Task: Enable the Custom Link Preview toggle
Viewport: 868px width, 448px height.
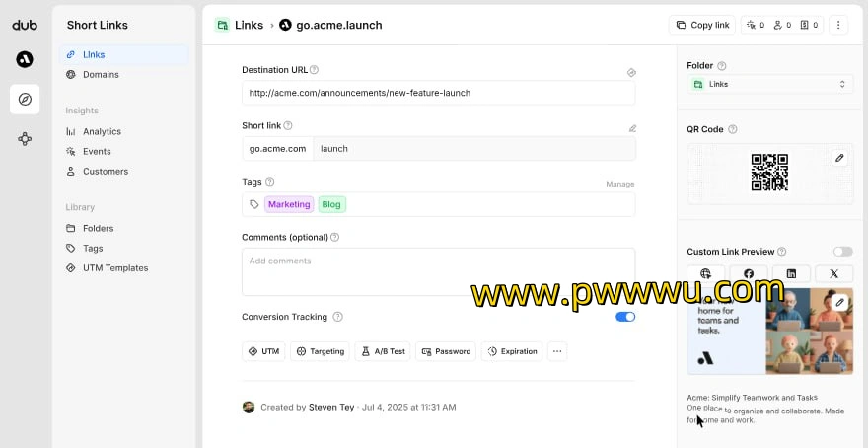Action: (x=843, y=252)
